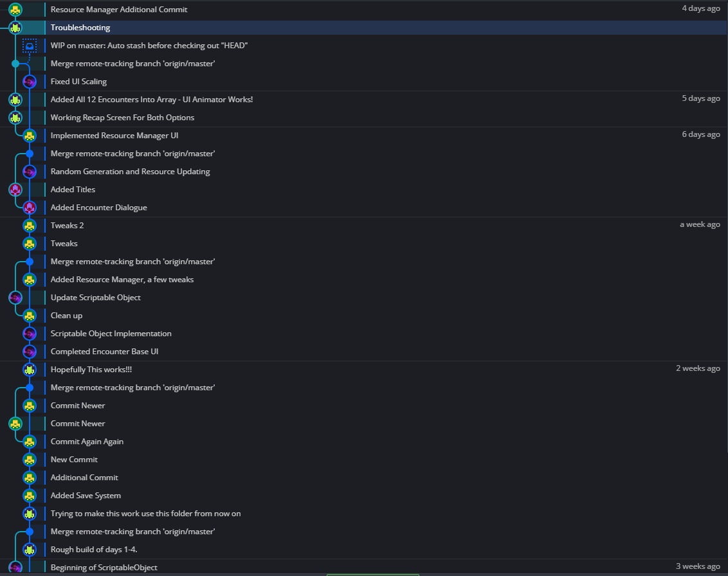Click the avatar next to Added Save System
Screen dimensions: 728x576
tap(30, 496)
